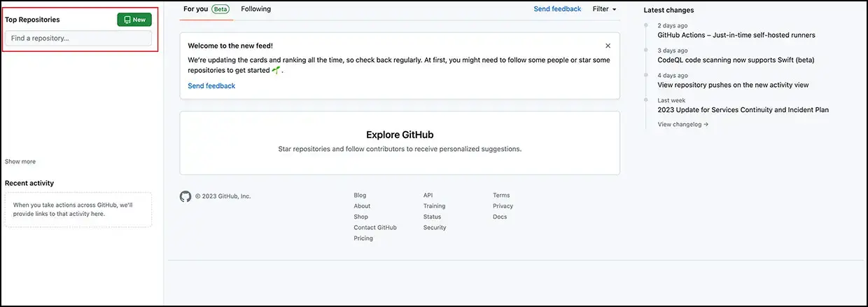The width and height of the screenshot is (868, 307).
Task: Open the Docs footer link
Action: (500, 217)
